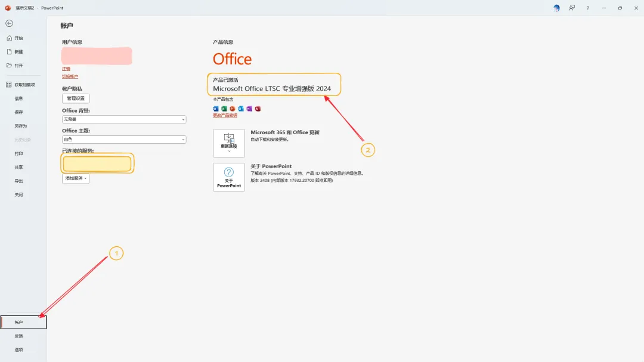Click the new document icon beside 新建

10,52
